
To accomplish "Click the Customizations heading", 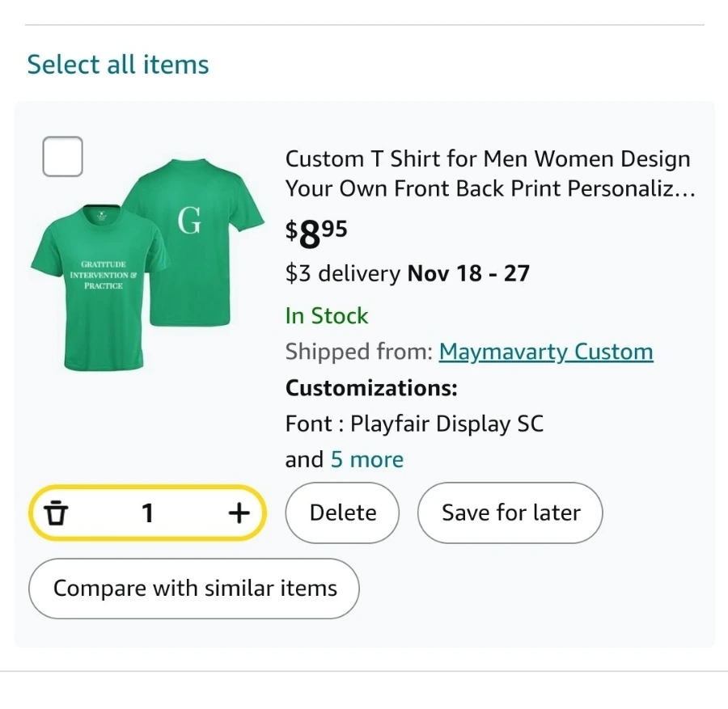I will click(371, 388).
